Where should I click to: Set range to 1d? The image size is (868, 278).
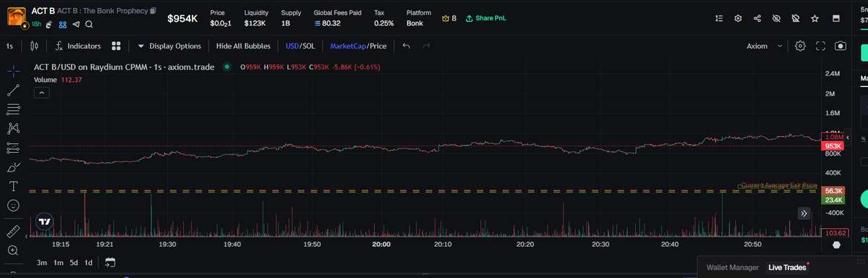click(88, 263)
